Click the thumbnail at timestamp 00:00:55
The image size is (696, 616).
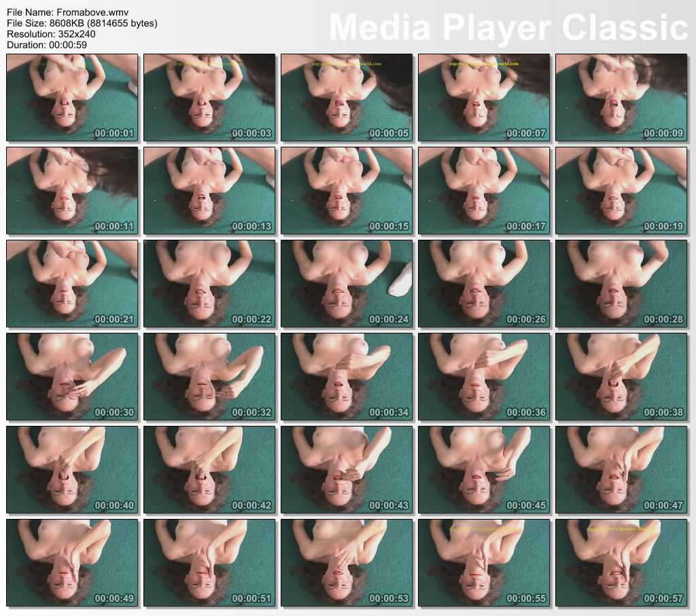(x=484, y=563)
